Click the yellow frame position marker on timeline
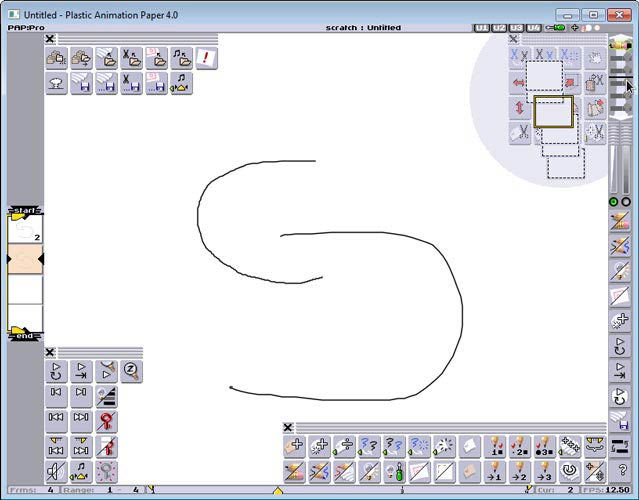 point(278,489)
